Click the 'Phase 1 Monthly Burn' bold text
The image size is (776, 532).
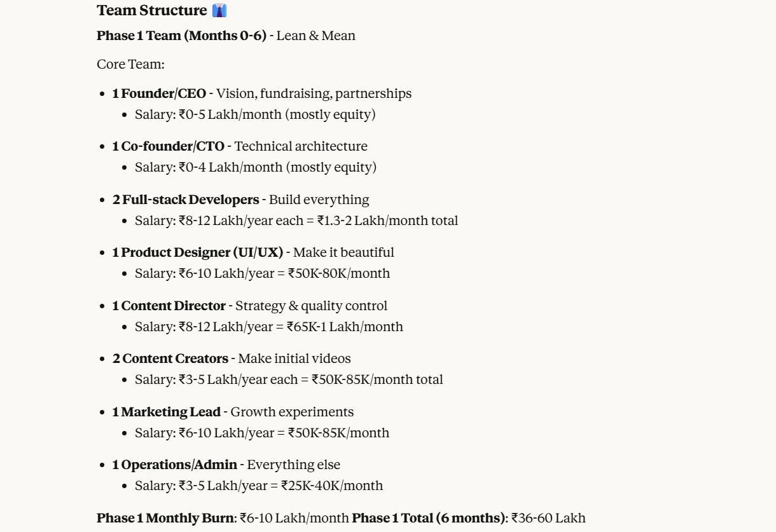(165, 518)
